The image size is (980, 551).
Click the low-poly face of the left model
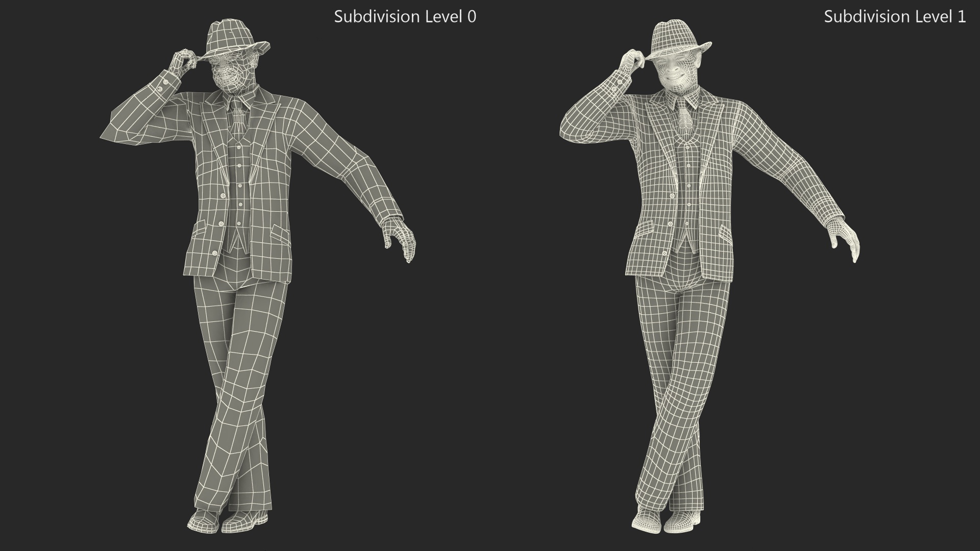pyautogui.click(x=233, y=73)
